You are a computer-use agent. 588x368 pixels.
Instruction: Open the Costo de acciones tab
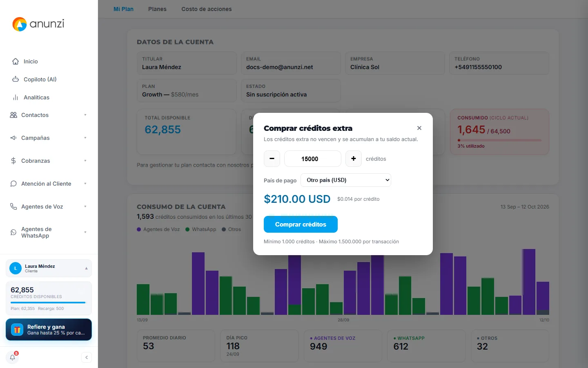207,9
